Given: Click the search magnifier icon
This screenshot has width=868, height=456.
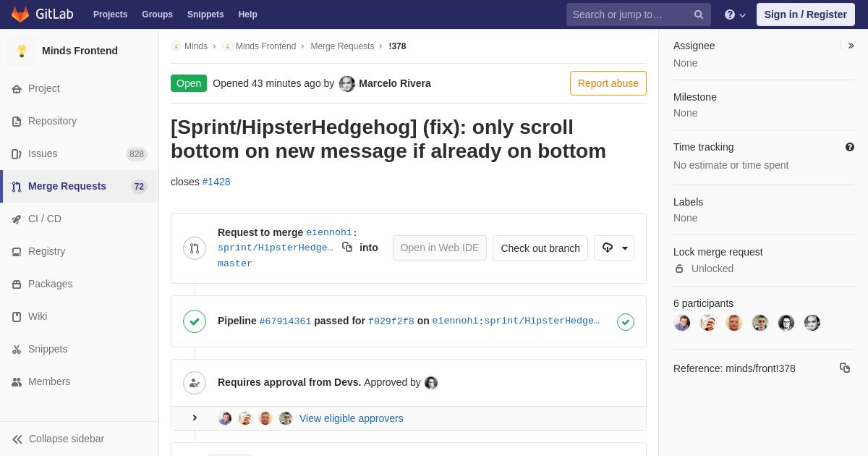Looking at the screenshot, I should pyautogui.click(x=699, y=14).
